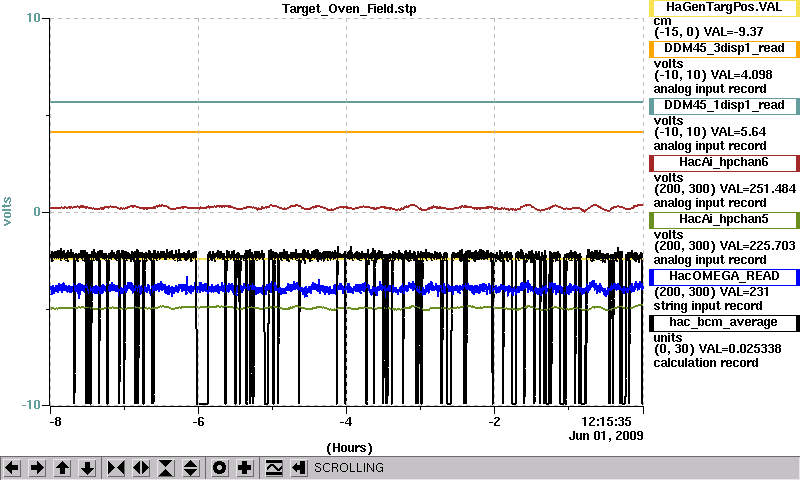Click the plus-sign icon in the toolbar
This screenshot has height=480, width=800.
click(245, 468)
